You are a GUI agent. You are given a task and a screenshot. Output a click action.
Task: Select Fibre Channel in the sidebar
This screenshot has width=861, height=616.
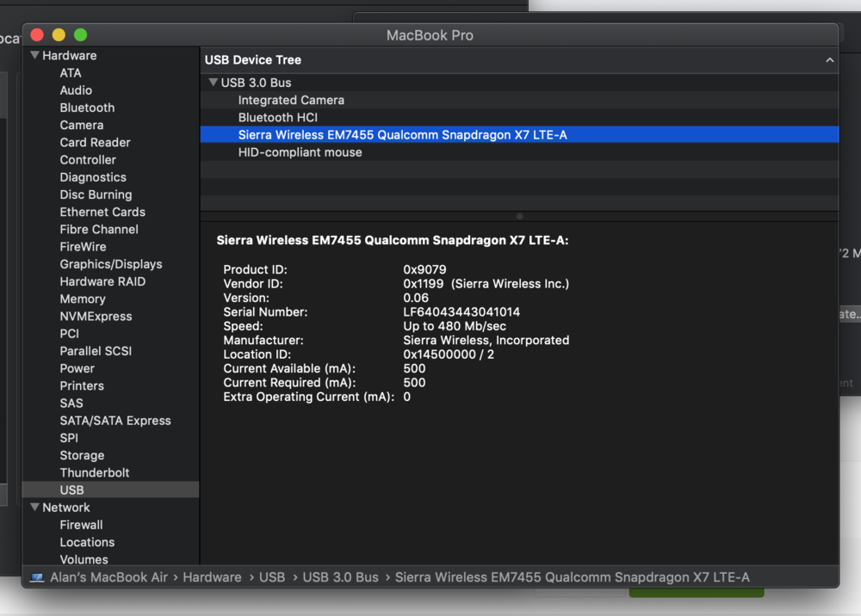pyautogui.click(x=99, y=230)
